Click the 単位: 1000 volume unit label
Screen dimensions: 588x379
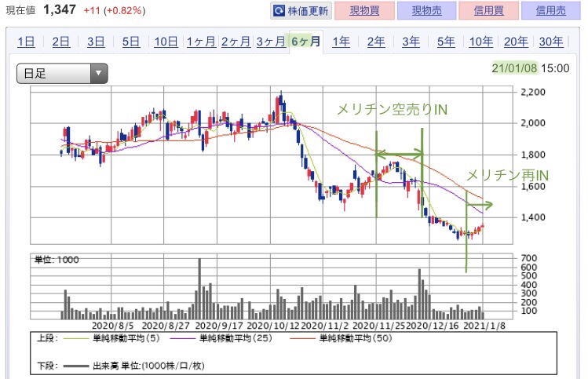(x=57, y=260)
